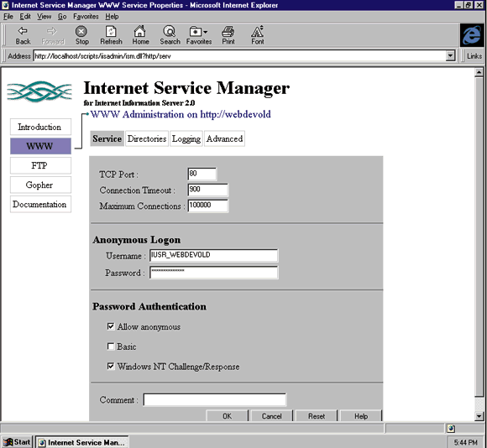The height and width of the screenshot is (448, 487).
Task: Open the Windows Start button
Action: (17, 442)
